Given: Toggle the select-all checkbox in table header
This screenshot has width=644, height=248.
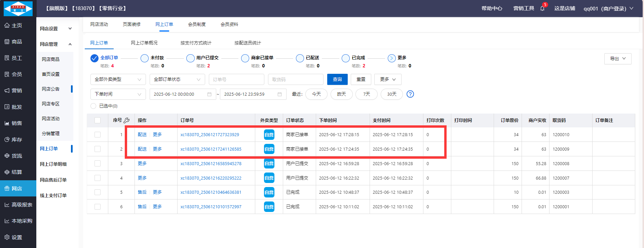Looking at the screenshot, I should click(x=98, y=120).
